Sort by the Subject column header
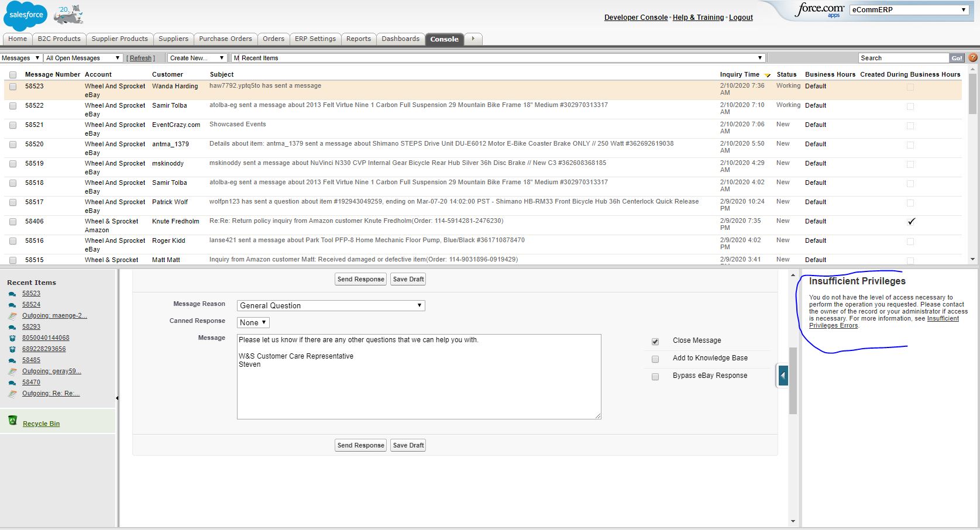Screen dimensions: 980x530 click(222, 74)
